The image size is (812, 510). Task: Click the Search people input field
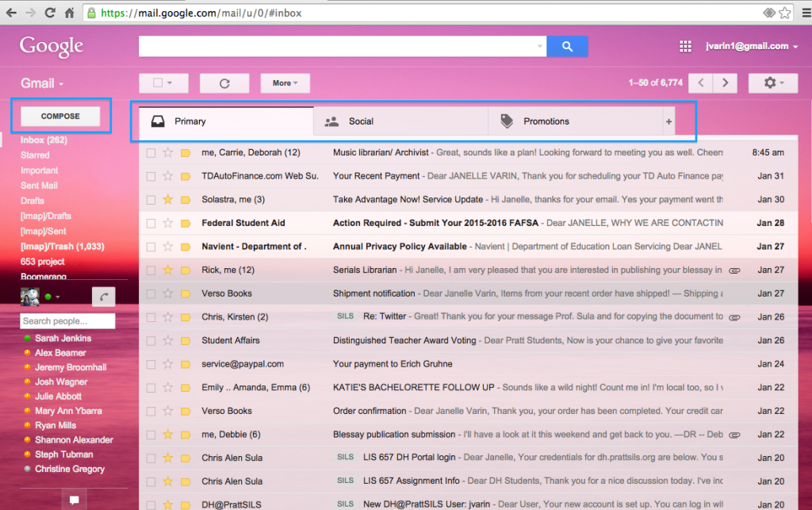(x=67, y=321)
